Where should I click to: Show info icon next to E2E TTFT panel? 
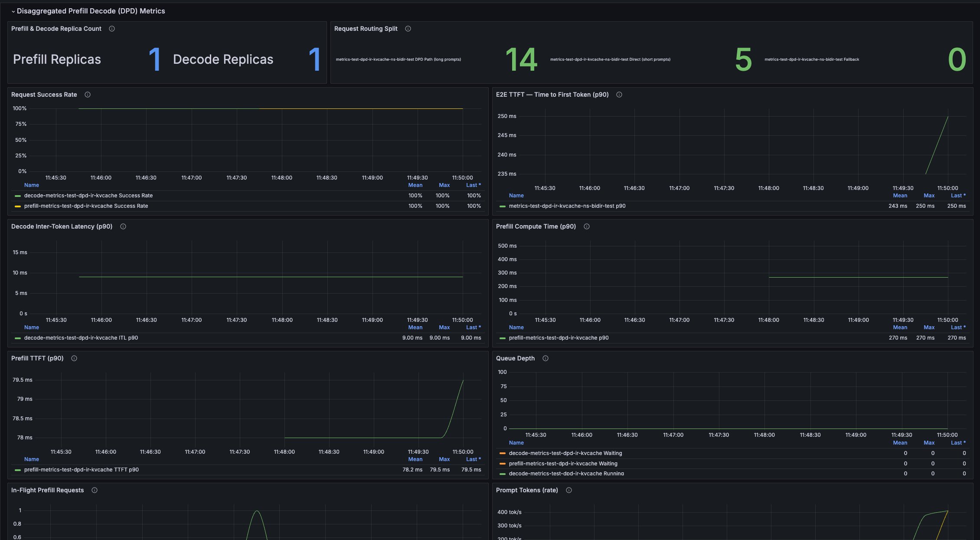point(619,95)
